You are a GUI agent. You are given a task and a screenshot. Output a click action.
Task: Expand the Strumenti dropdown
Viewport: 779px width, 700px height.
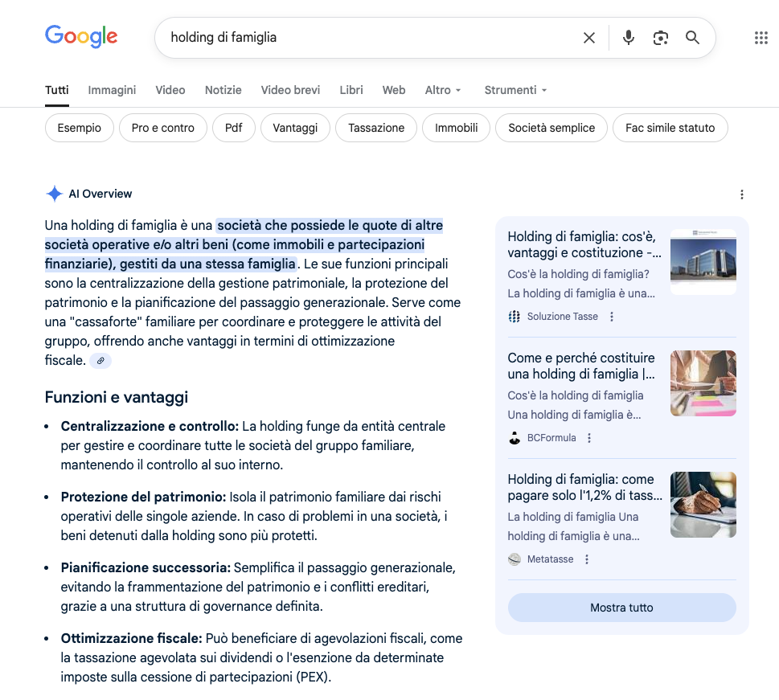pos(515,90)
